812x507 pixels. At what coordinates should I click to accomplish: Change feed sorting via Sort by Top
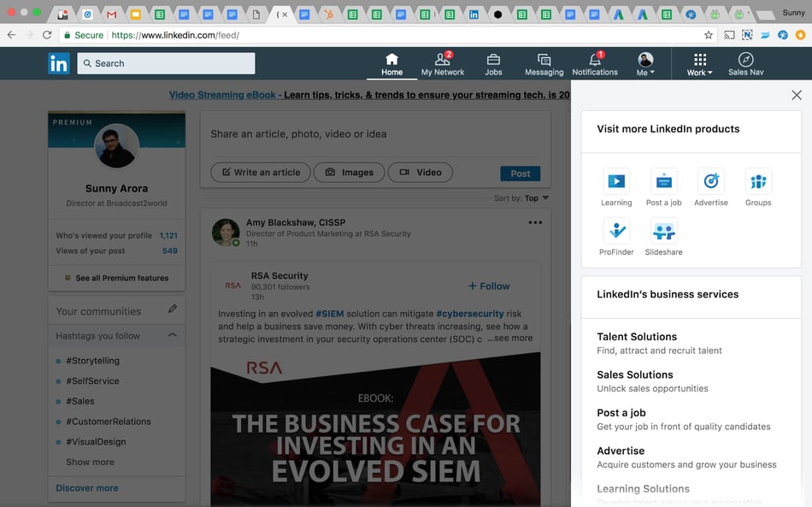(x=521, y=198)
